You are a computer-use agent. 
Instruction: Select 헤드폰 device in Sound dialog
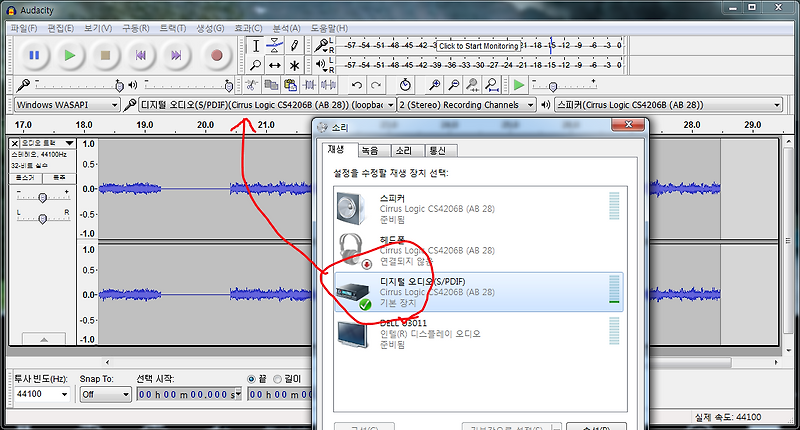[x=479, y=250]
